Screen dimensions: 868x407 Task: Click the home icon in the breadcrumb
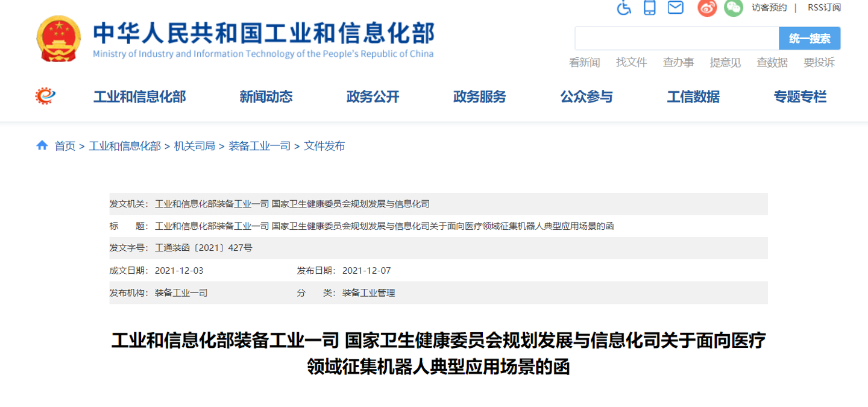coord(42,145)
